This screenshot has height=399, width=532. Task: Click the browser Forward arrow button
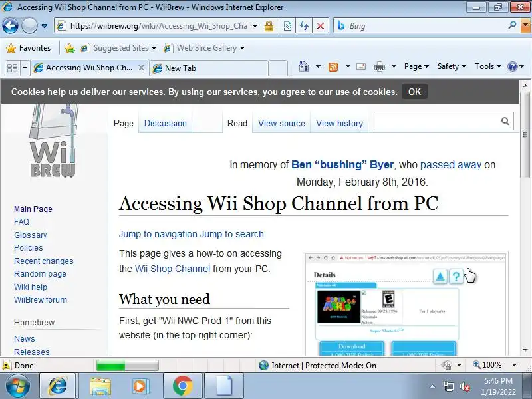point(29,25)
